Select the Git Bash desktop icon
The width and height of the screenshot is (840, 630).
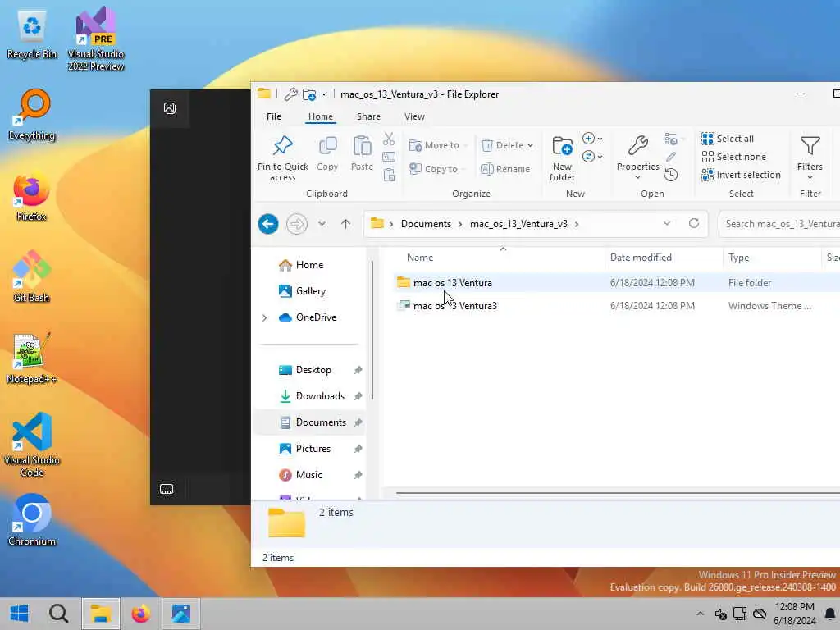32,277
